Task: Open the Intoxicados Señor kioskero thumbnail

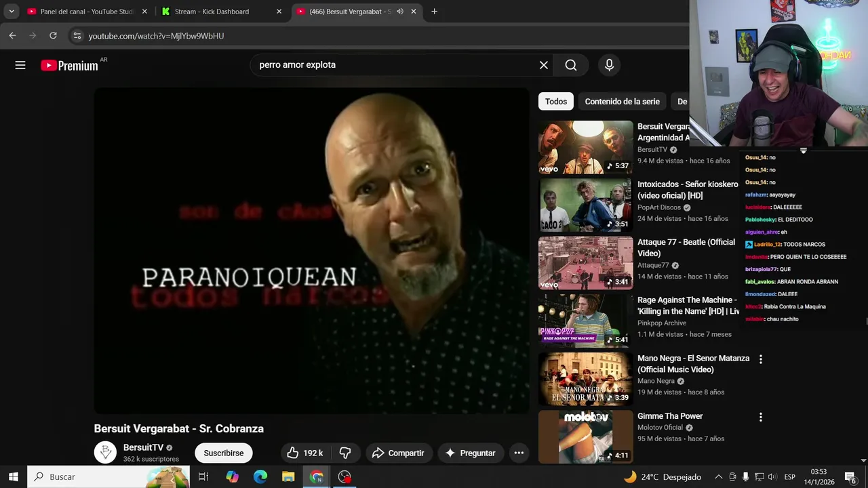Action: pos(585,205)
